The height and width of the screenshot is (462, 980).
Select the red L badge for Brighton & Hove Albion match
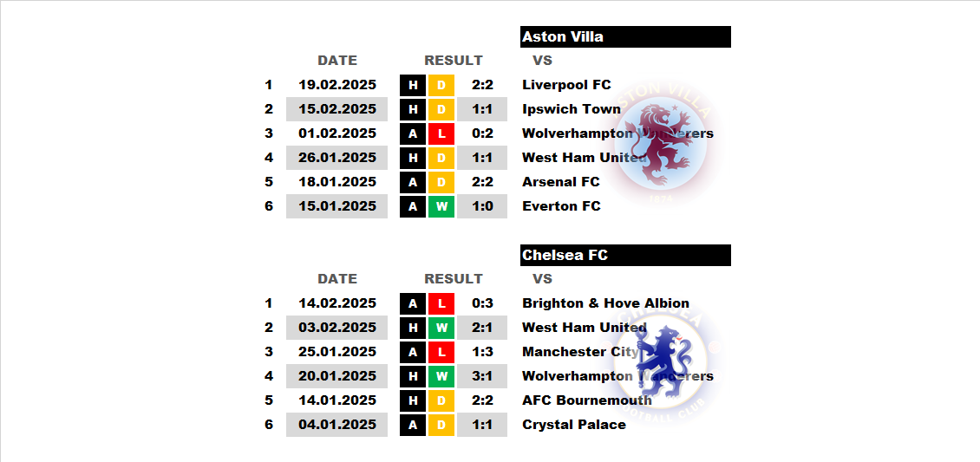[441, 303]
